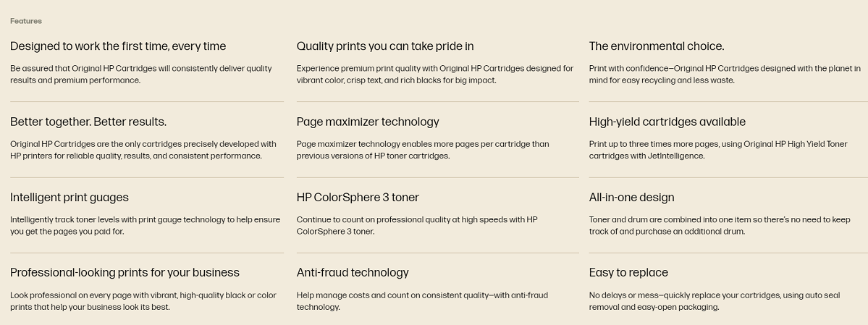
Task: Select 'Professional-looking prints for your business' heading
Action: tap(125, 273)
